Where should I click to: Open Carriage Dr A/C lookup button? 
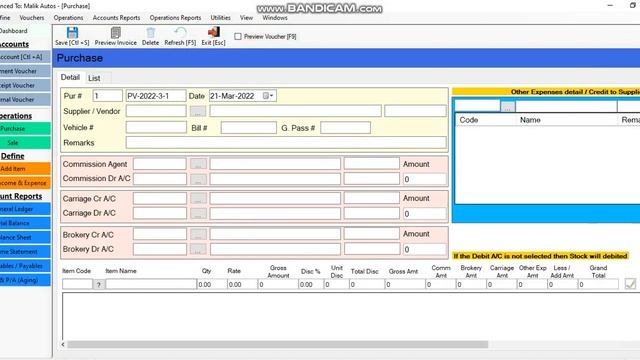pyautogui.click(x=198, y=213)
